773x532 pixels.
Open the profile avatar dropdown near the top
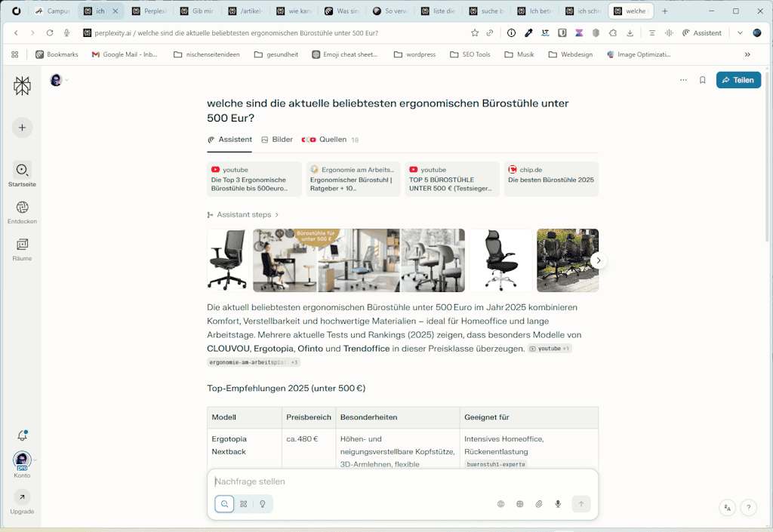point(58,80)
